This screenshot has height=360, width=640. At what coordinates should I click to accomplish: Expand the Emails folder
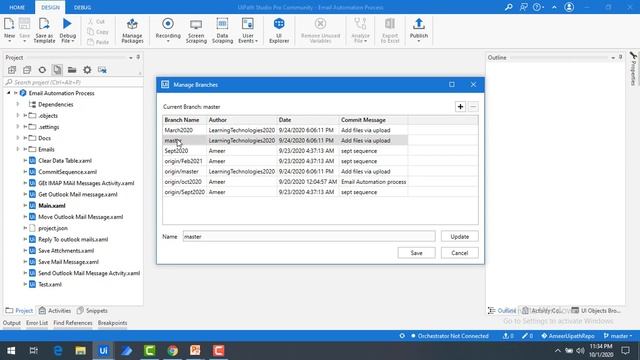pyautogui.click(x=18, y=149)
